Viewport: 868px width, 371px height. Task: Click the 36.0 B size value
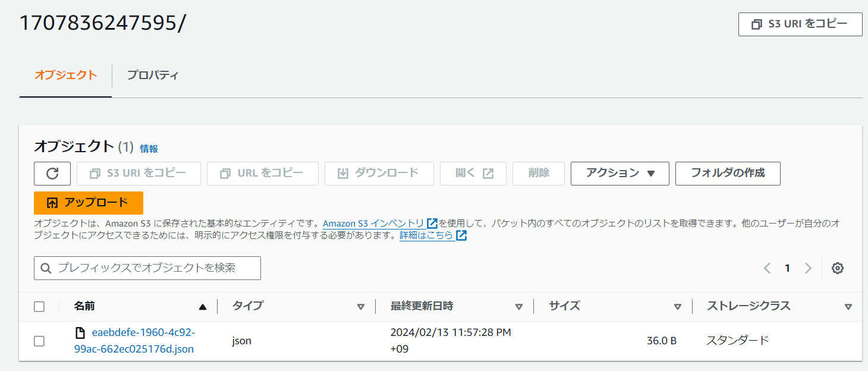pos(662,341)
